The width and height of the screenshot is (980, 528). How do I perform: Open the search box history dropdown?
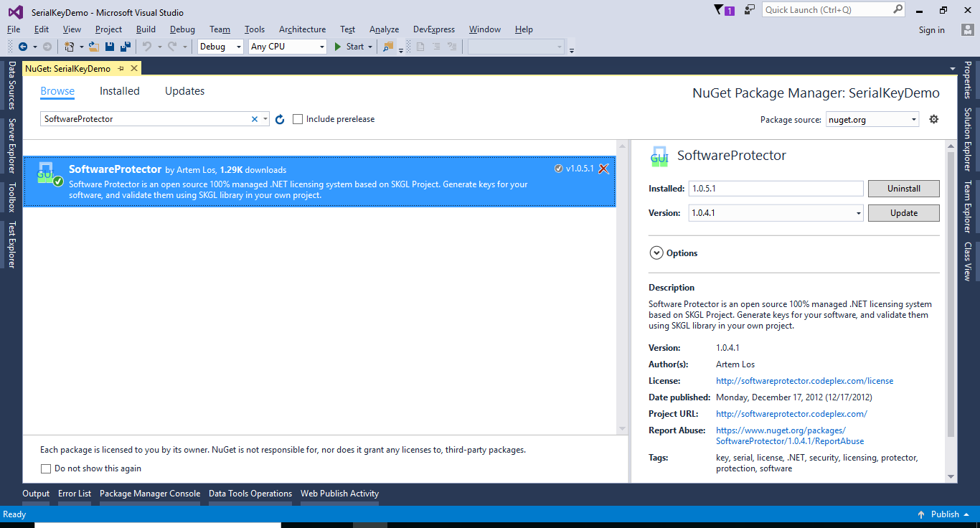pos(265,119)
